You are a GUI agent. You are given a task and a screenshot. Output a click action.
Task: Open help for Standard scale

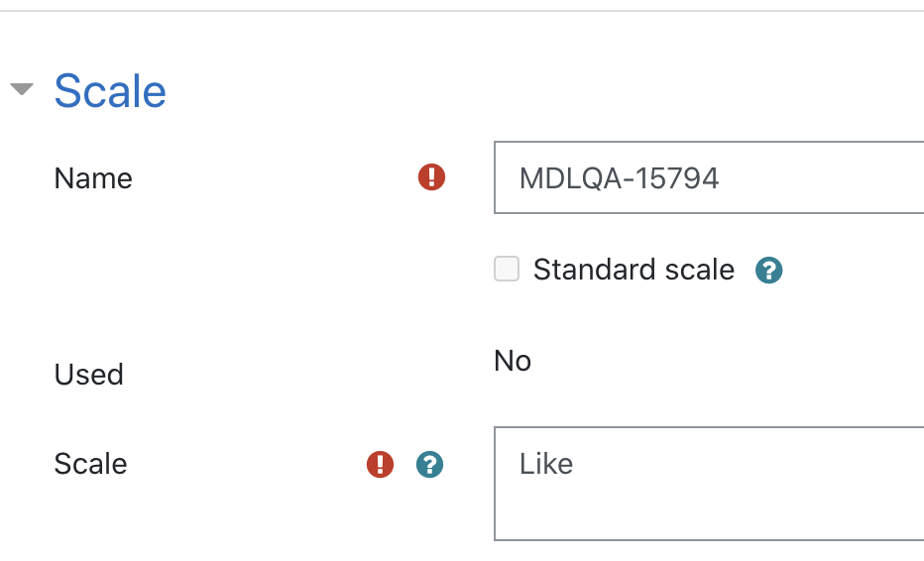tap(768, 271)
